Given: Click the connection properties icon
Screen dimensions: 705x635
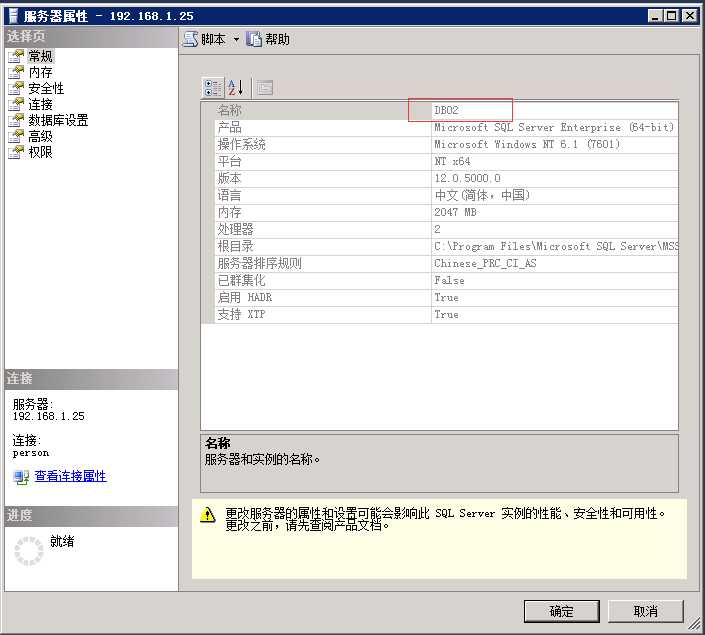Looking at the screenshot, I should point(21,477).
